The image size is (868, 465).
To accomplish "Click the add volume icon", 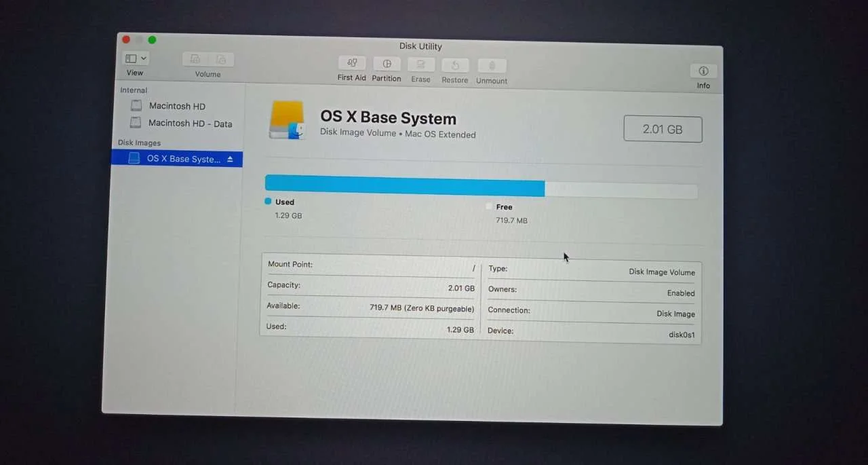I will click(x=195, y=59).
